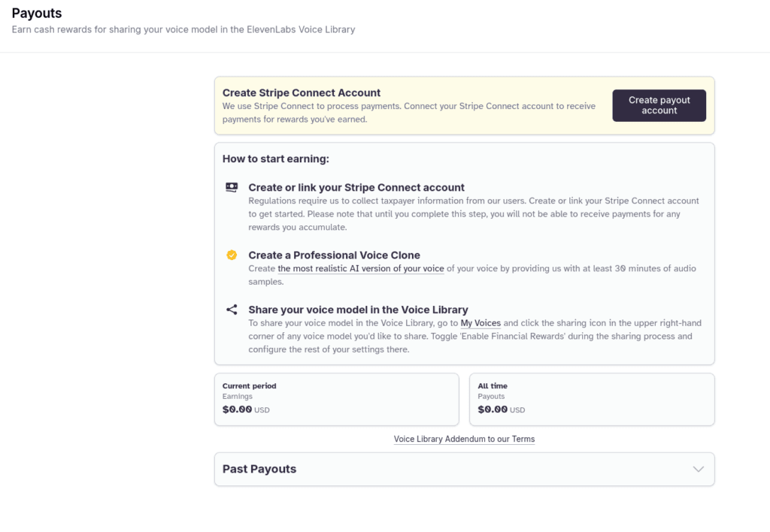Select the Current period earnings card
The height and width of the screenshot is (532, 770).
click(336, 399)
